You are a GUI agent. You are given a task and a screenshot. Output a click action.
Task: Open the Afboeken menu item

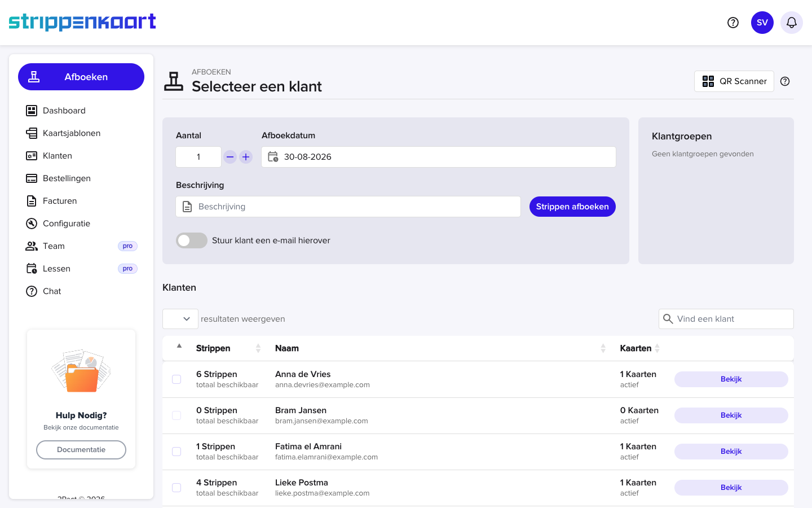pos(81,77)
